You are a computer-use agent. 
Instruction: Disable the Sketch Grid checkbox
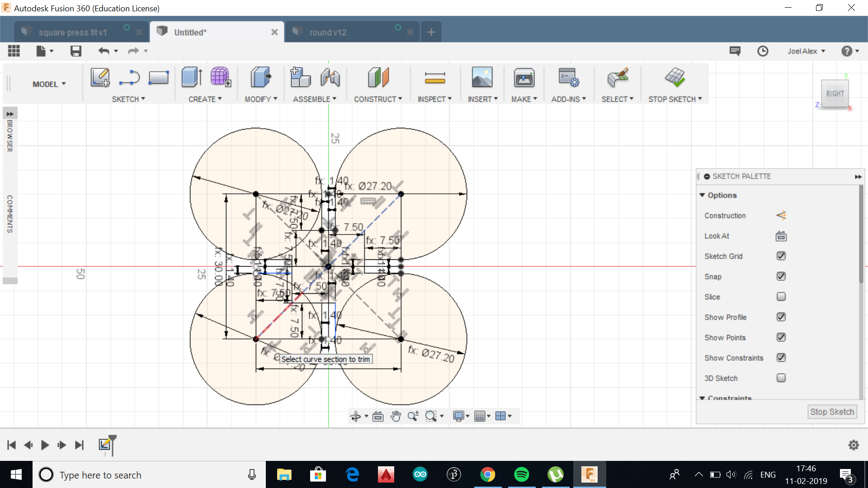(781, 256)
